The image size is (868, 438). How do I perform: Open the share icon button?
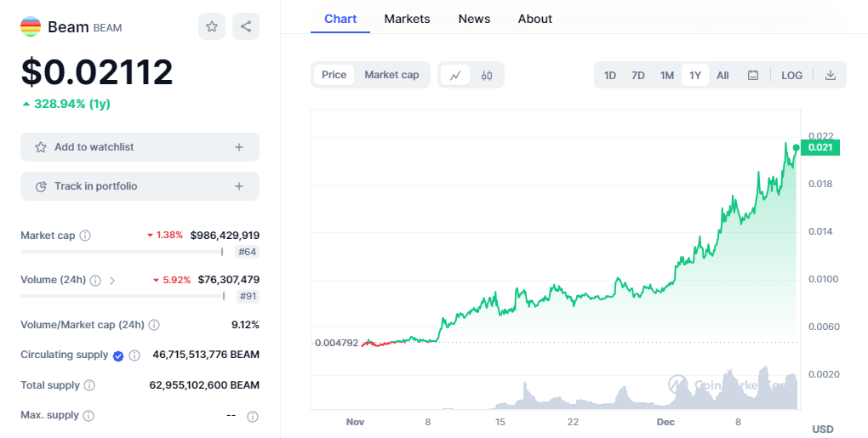[x=246, y=26]
